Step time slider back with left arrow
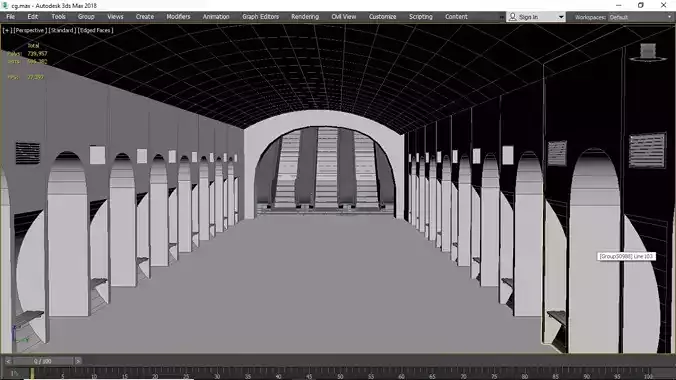 click(x=8, y=361)
